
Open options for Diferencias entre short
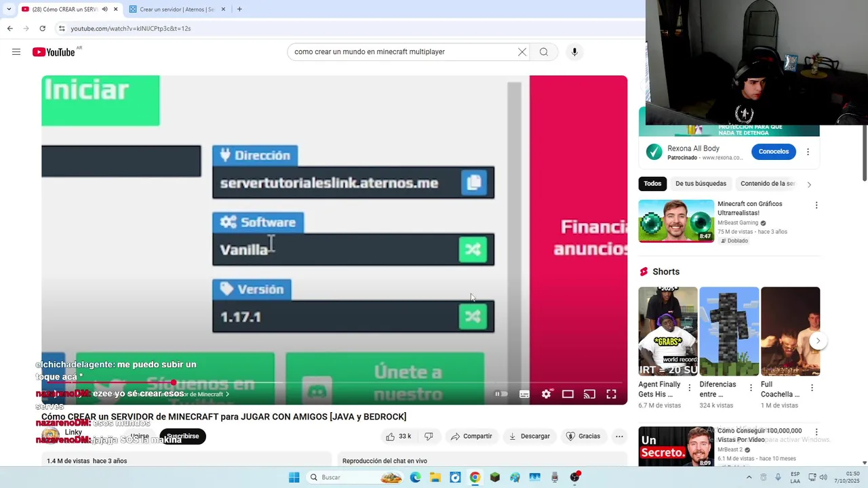point(751,388)
